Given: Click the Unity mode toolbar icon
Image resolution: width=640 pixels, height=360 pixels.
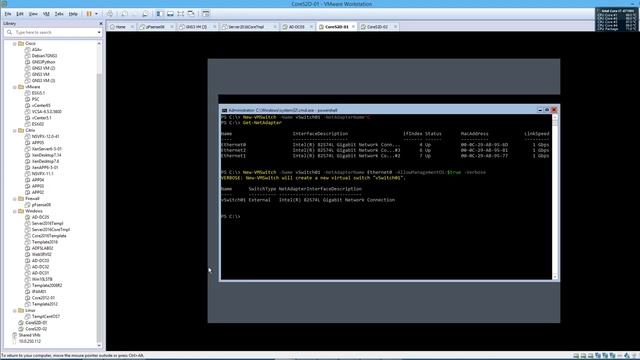Looking at the screenshot, I should point(191,14).
